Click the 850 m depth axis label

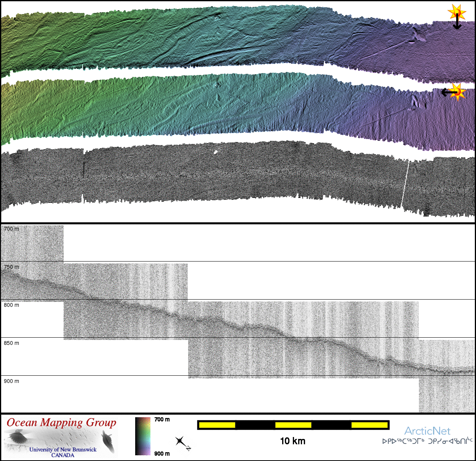tap(11, 343)
